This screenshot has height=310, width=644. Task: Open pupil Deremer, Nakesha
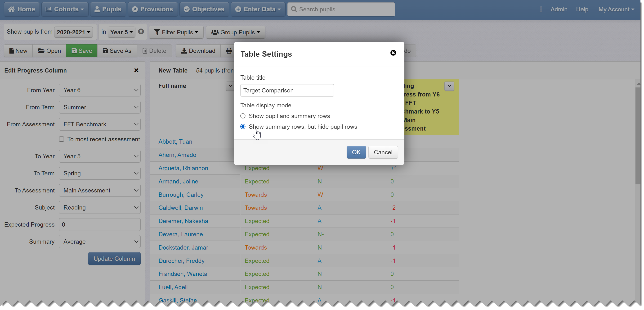183,221
